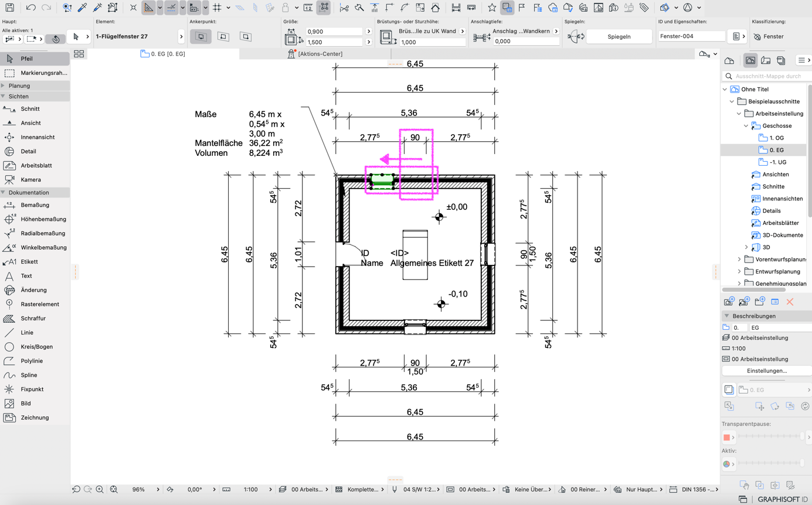Expand the Vorentwurfsplanung folder
The height and width of the screenshot is (505, 812).
click(739, 260)
